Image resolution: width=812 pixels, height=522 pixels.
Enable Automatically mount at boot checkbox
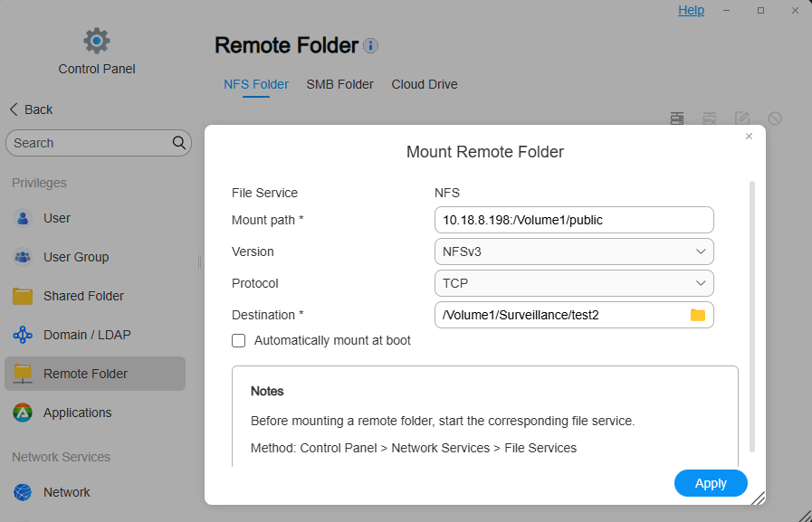239,341
